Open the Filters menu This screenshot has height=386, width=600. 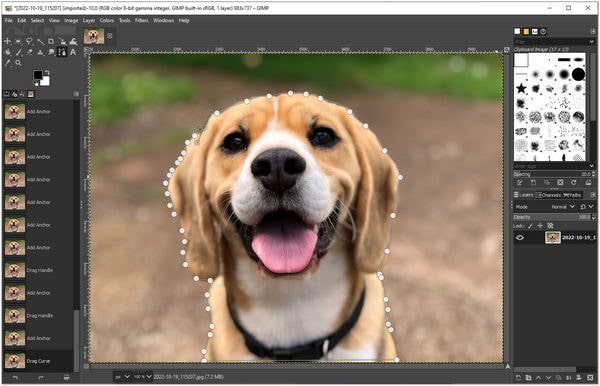click(x=141, y=20)
